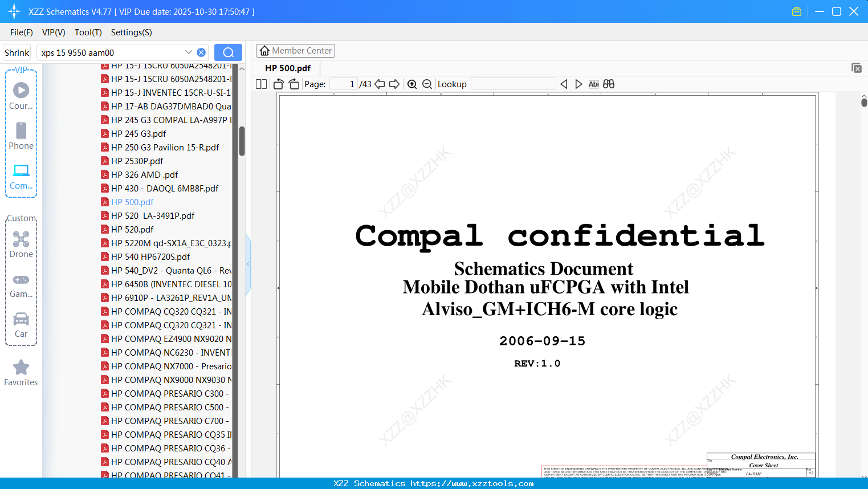Click the blue search button

click(228, 52)
